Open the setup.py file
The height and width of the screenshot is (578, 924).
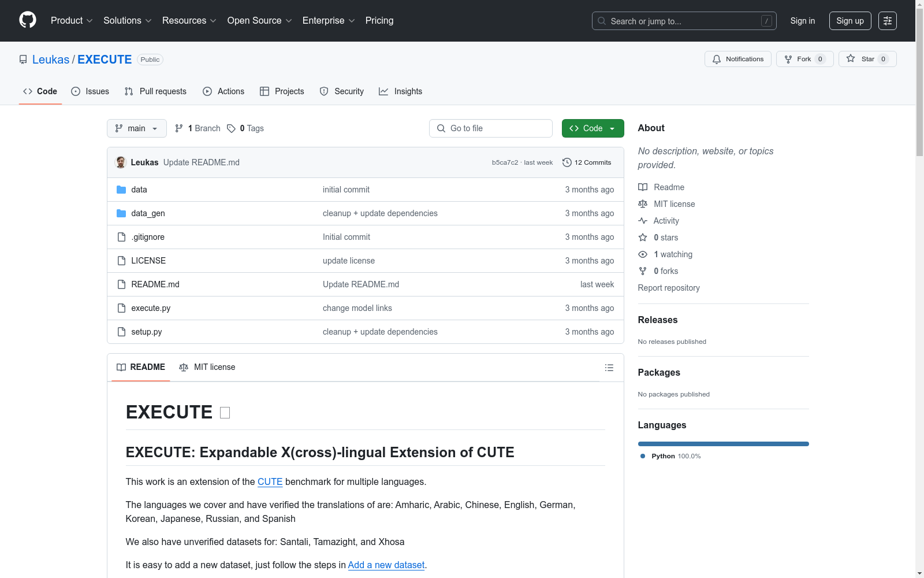(x=147, y=332)
